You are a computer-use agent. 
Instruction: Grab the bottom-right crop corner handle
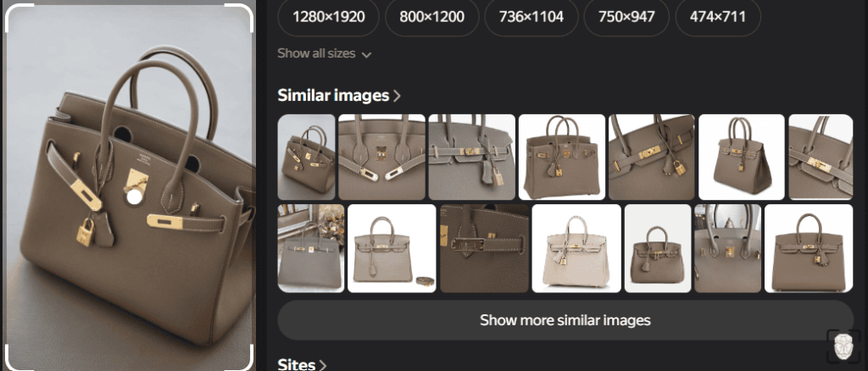[x=240, y=357]
